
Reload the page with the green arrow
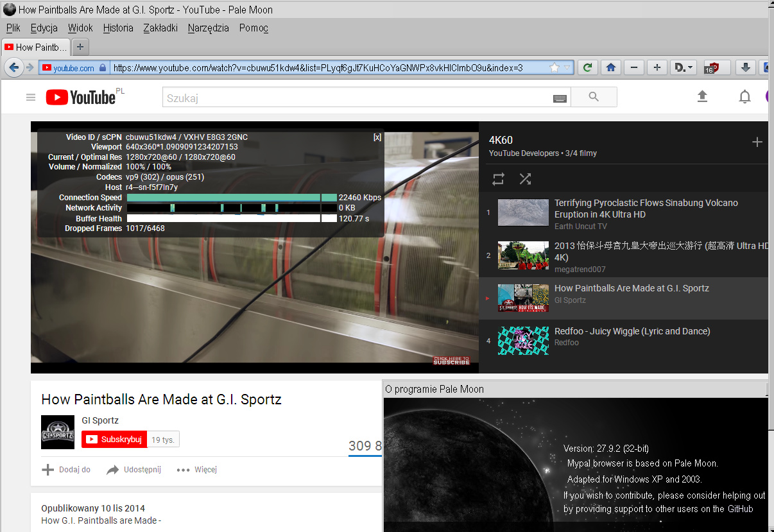(587, 67)
